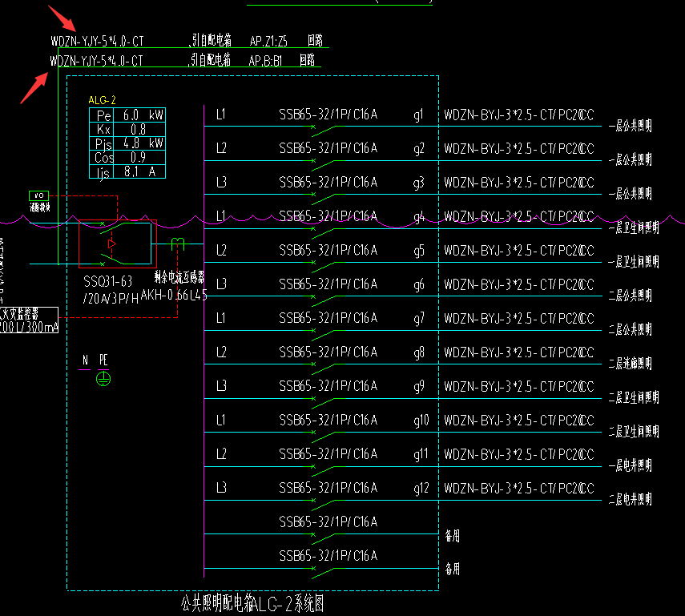Select circuit number g8
Viewport: 685px width, 616px height.
[x=418, y=353]
